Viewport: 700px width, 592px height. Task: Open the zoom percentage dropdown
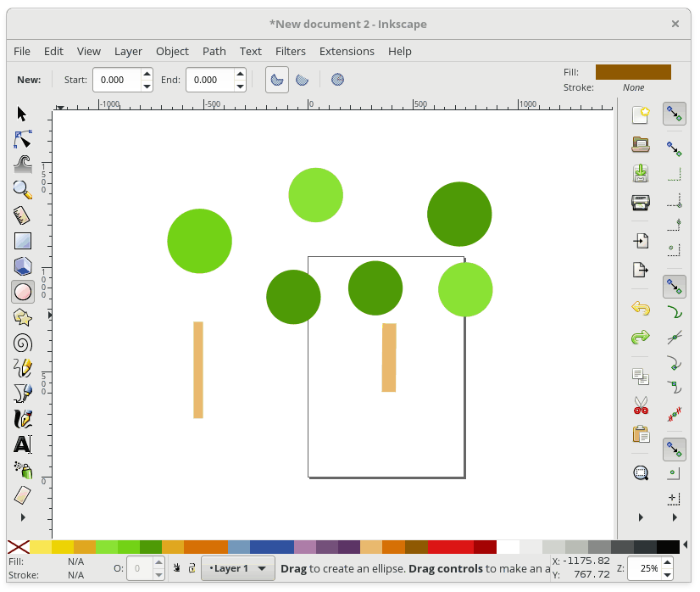pyautogui.click(x=649, y=568)
